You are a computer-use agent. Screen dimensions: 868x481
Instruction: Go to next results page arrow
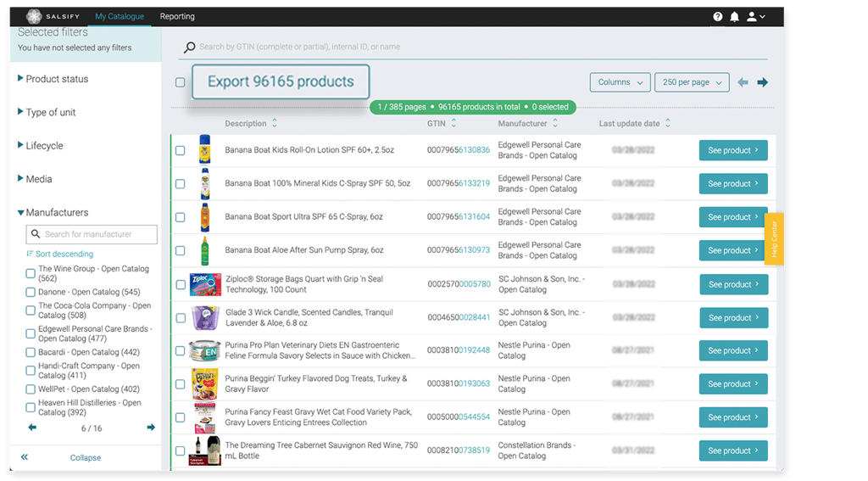click(x=762, y=82)
